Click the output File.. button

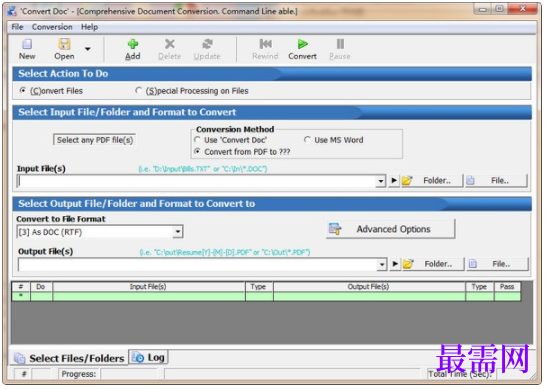[x=497, y=264]
